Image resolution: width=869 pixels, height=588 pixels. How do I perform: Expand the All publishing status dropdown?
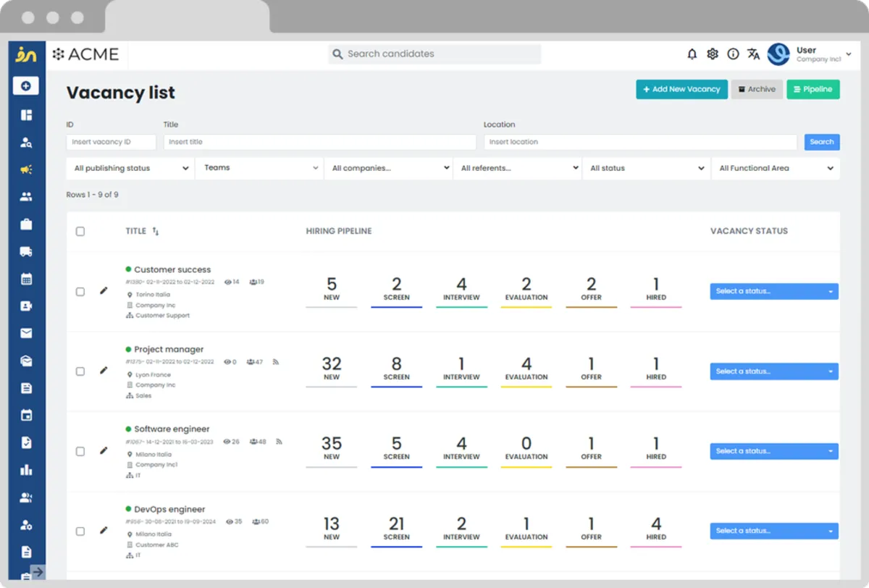click(130, 168)
